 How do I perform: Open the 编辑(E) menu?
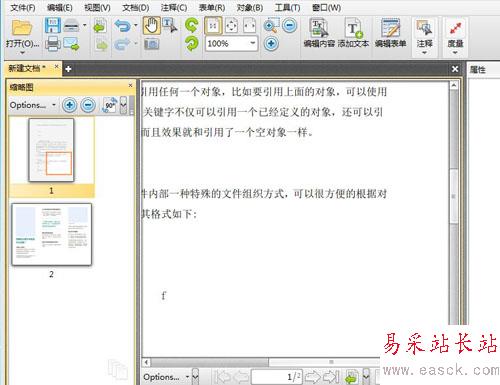60,7
